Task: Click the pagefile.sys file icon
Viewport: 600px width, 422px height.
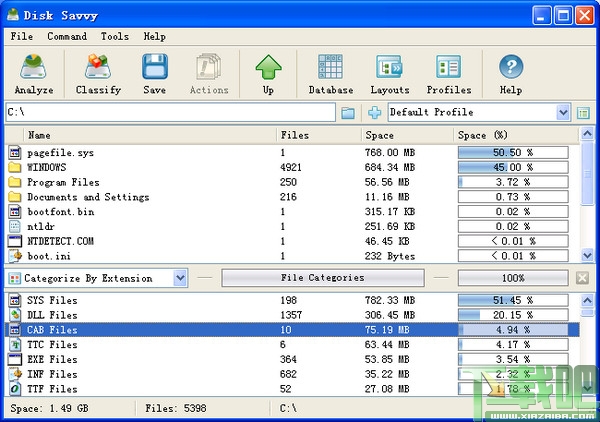Action: coord(15,153)
